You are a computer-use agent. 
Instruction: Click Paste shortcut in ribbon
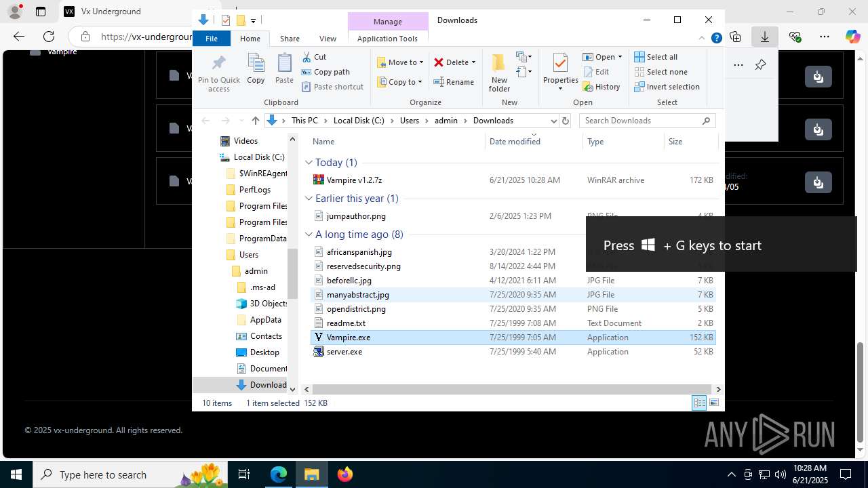[332, 87]
